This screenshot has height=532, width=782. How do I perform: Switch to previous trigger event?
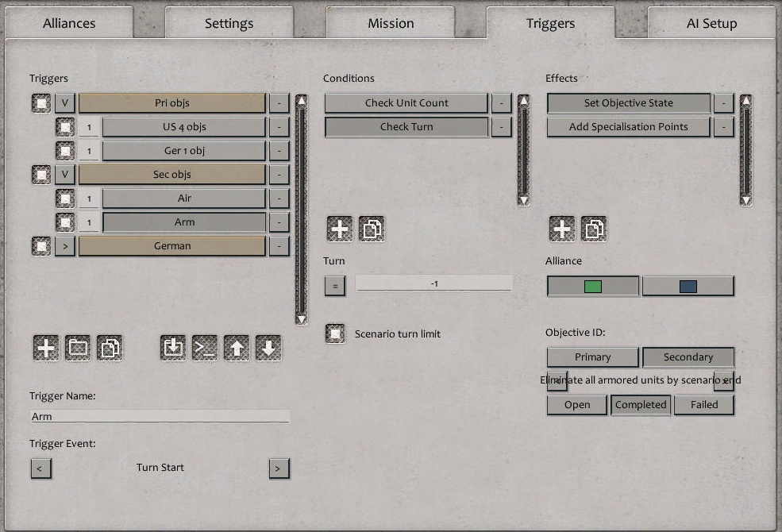41,468
